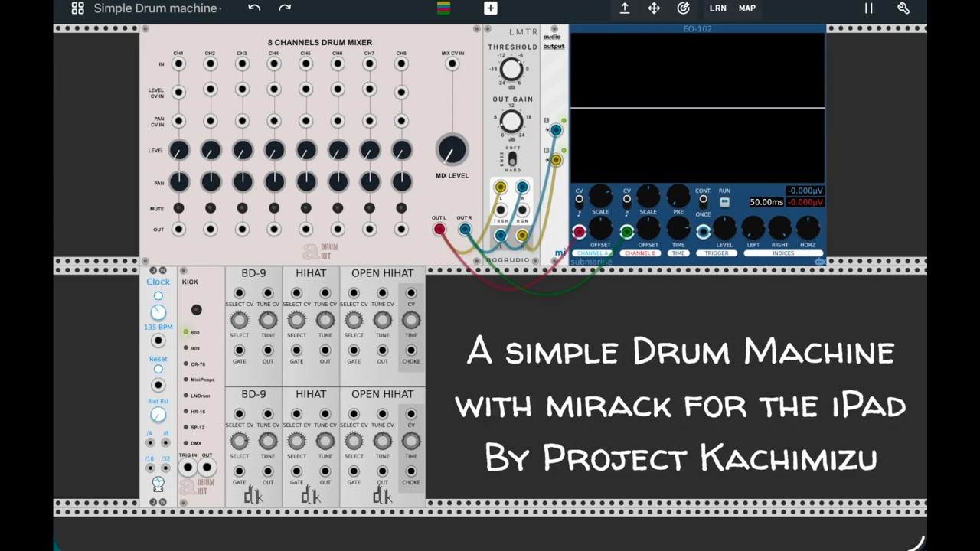The image size is (980, 551).
Task: Click the undo arrow in top bar
Action: pos(254,8)
